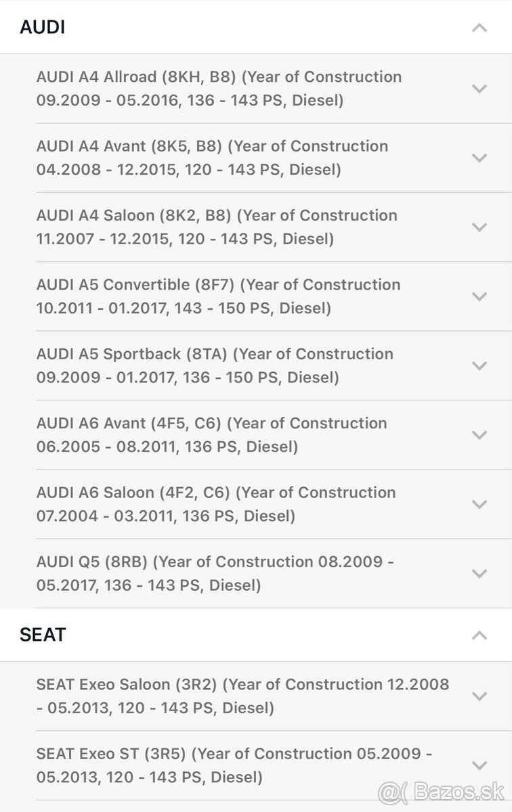Select the SEAT Exeo ST row text

tap(234, 765)
